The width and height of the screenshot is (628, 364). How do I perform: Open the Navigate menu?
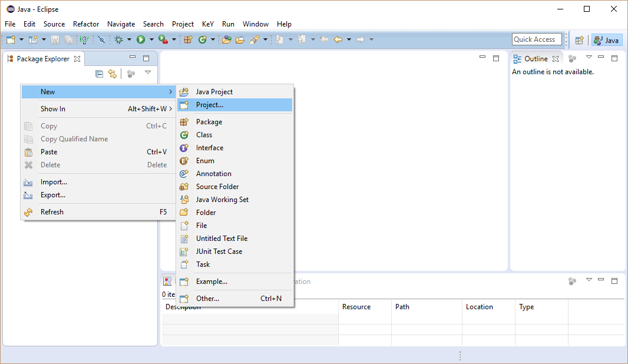(x=121, y=24)
